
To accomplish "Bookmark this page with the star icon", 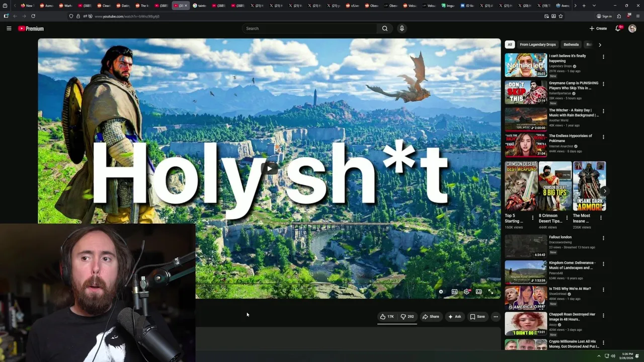I will (x=560, y=16).
